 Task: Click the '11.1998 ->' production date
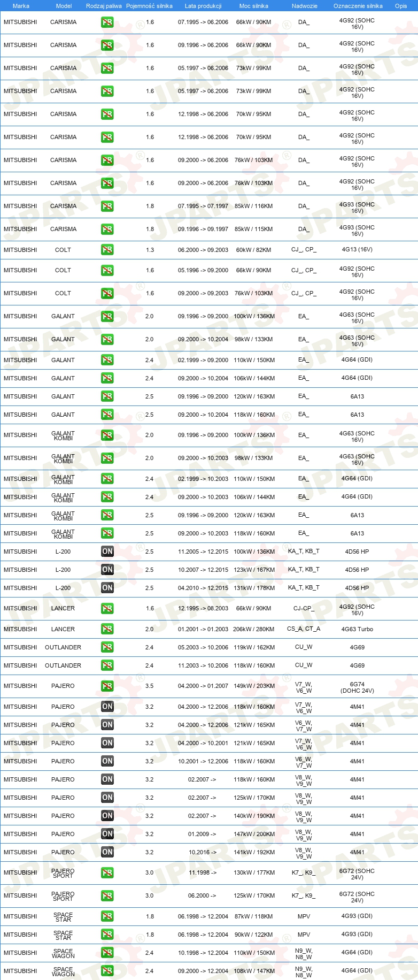(202, 873)
